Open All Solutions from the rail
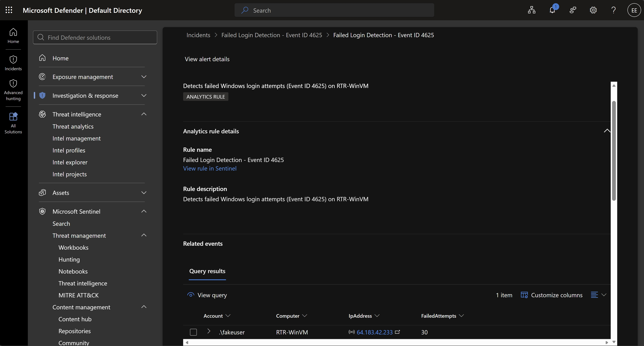Image resolution: width=644 pixels, height=346 pixels. pyautogui.click(x=13, y=123)
